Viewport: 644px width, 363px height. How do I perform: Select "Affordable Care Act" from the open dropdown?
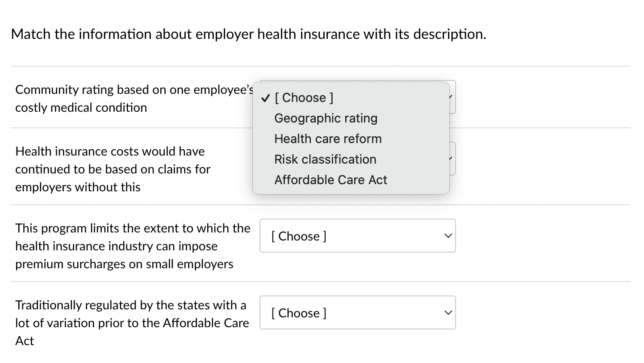click(x=331, y=180)
